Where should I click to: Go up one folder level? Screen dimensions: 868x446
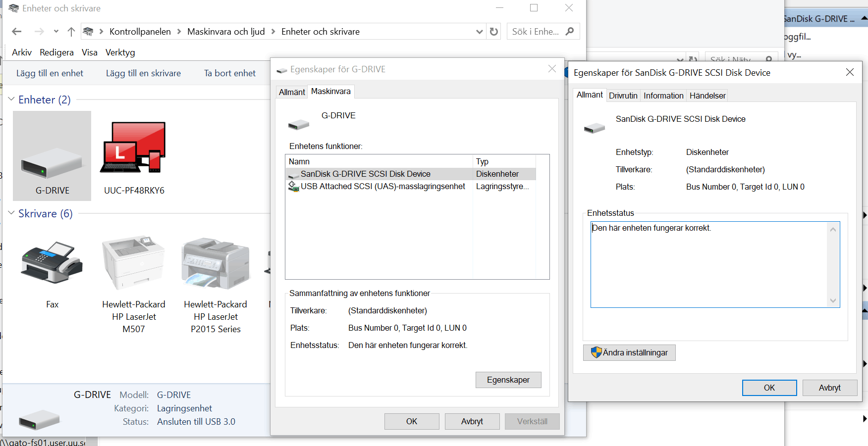[71, 32]
